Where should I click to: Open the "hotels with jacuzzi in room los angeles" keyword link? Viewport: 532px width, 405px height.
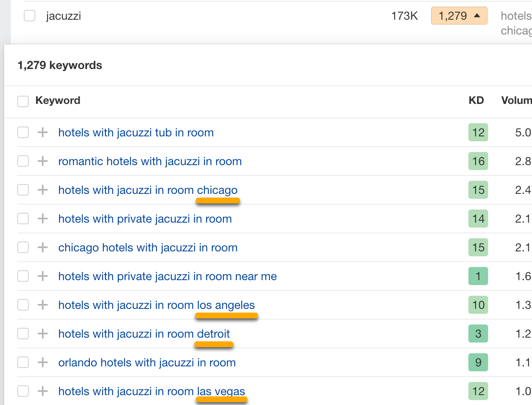click(x=156, y=305)
